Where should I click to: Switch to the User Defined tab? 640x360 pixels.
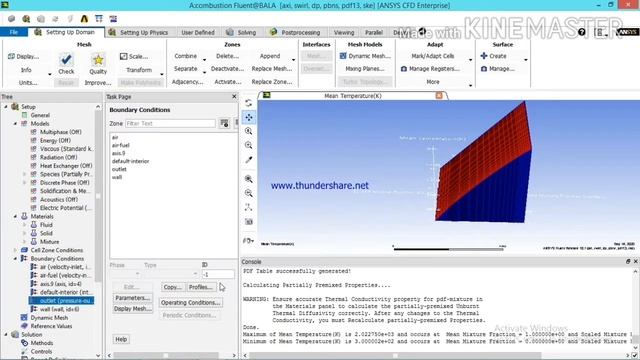(198, 32)
